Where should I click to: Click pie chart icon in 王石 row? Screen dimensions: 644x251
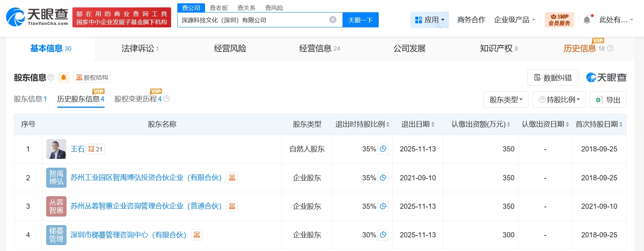[x=383, y=149]
